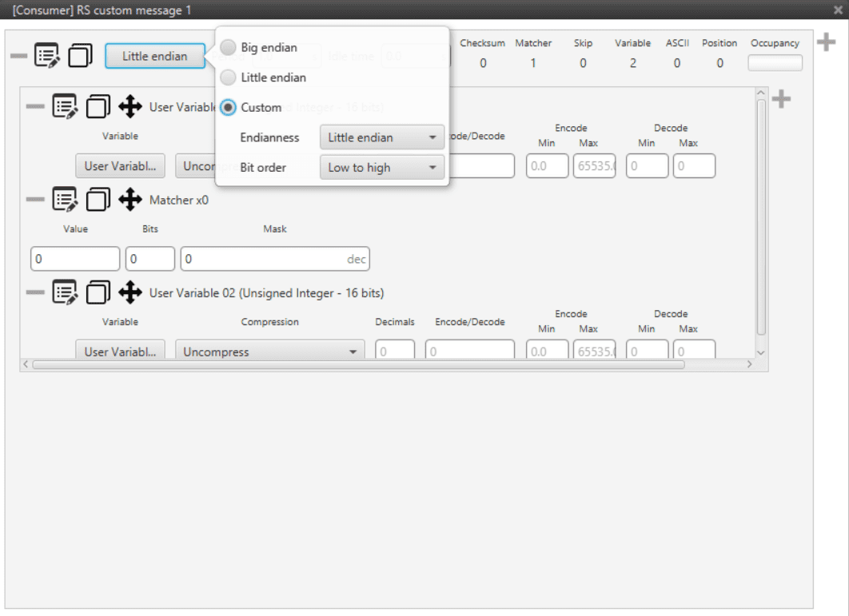Click the scroll right arrow of field list

pyautogui.click(x=749, y=364)
